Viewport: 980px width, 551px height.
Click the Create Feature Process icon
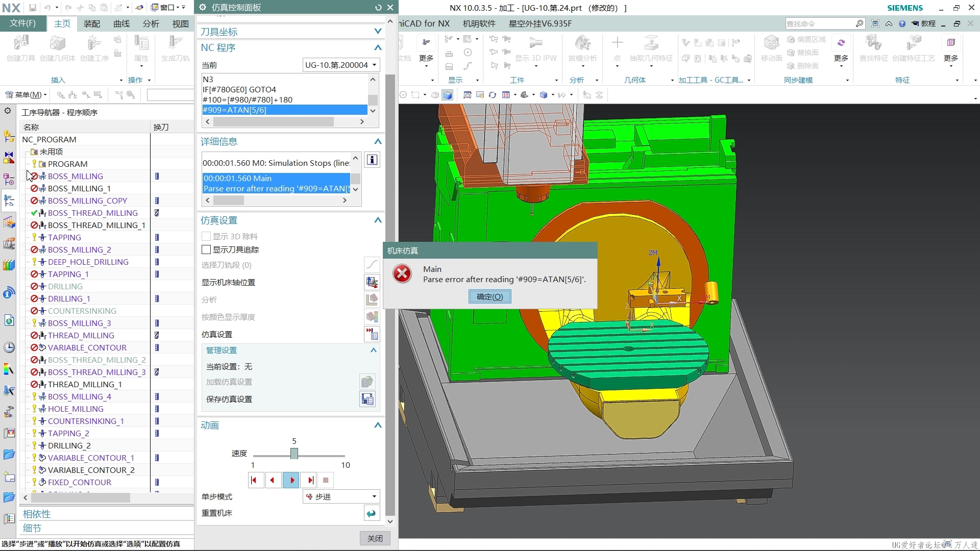[x=914, y=48]
